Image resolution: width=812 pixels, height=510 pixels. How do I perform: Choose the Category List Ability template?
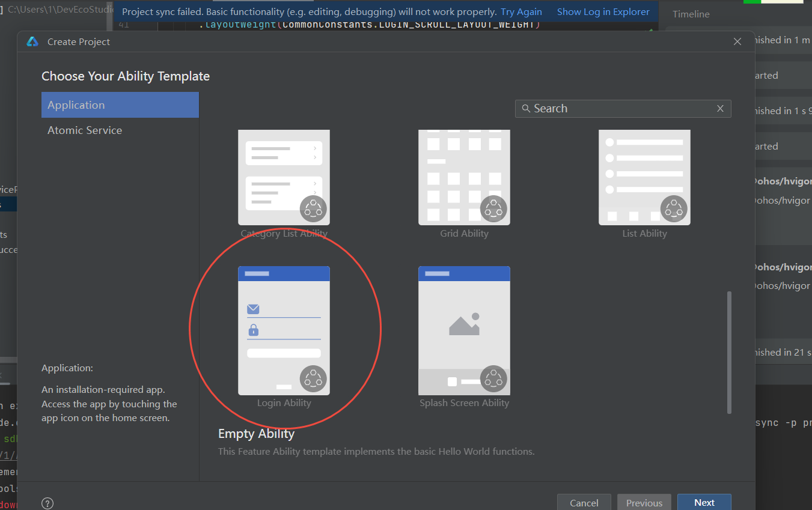coord(284,178)
